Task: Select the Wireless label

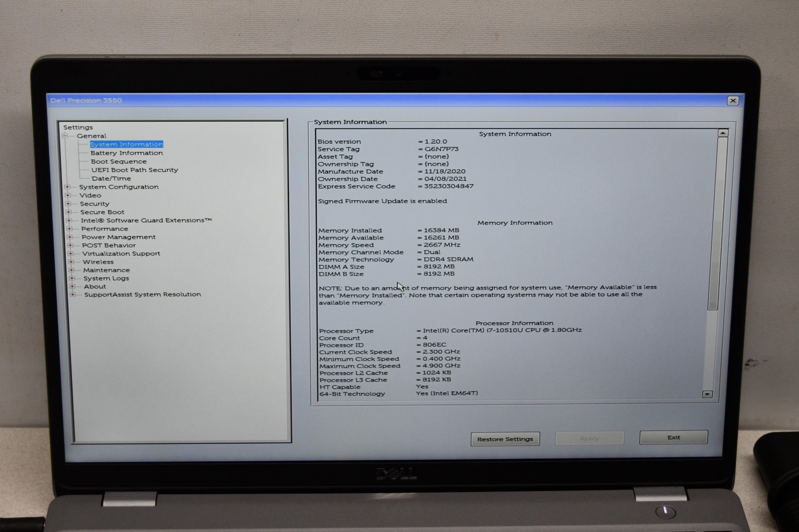Action: coord(98,262)
